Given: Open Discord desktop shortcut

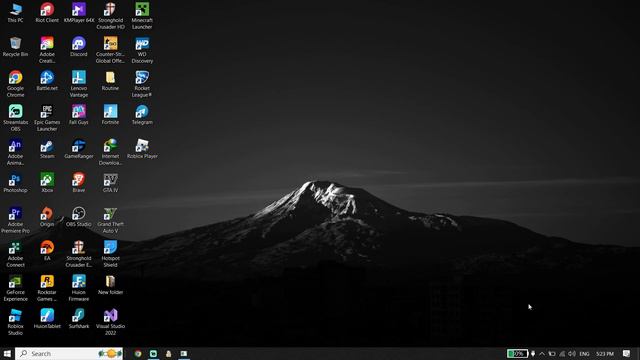Looking at the screenshot, I should click(79, 47).
